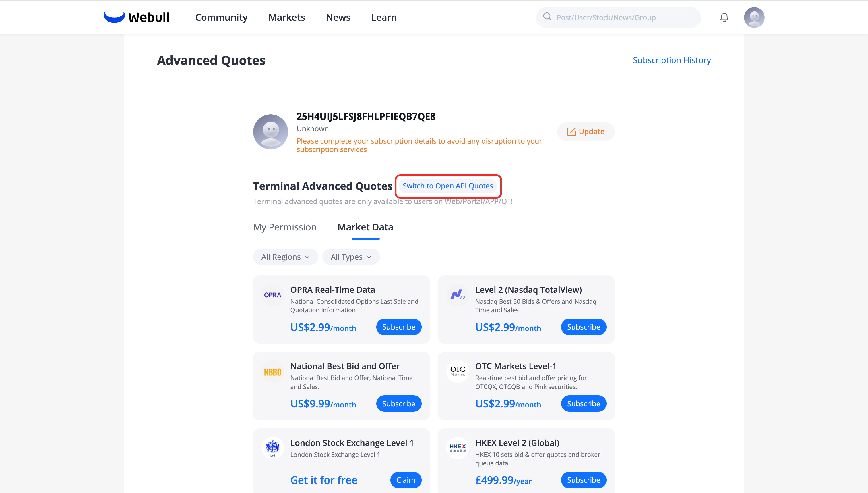Claim London Stock Exchange Level 1
868x493 pixels.
(x=406, y=480)
